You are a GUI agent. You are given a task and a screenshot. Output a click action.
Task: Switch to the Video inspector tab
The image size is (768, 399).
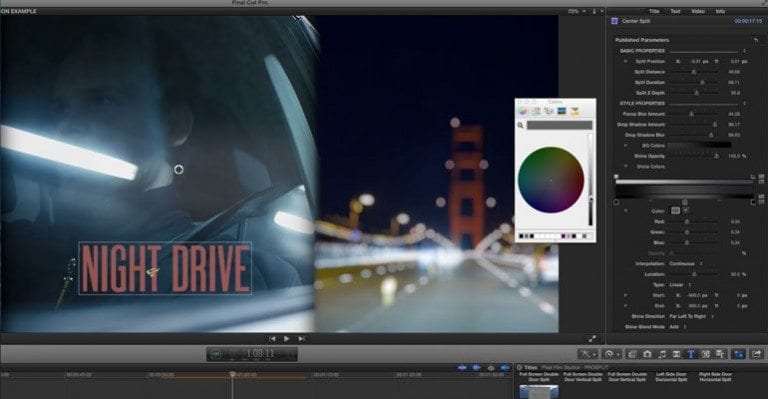(x=698, y=11)
